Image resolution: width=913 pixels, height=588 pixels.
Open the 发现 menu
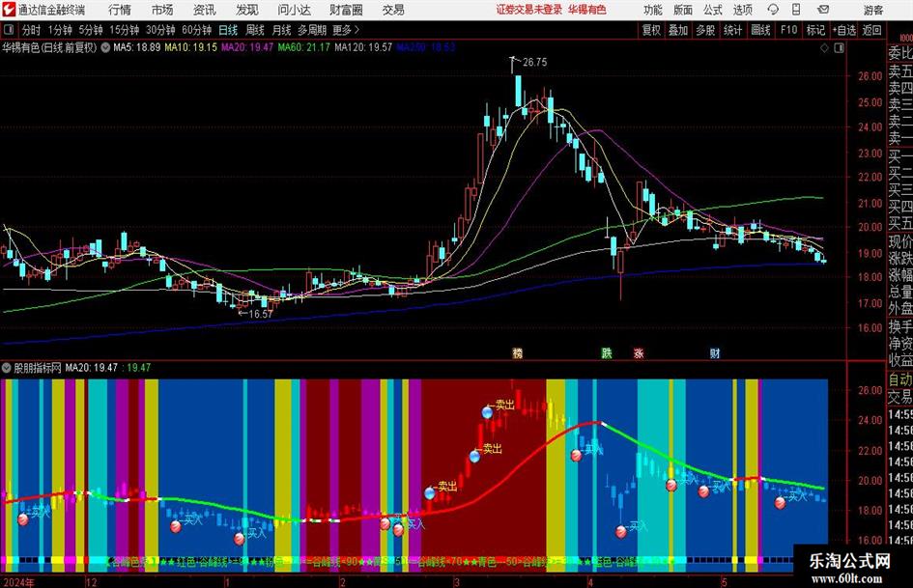pyautogui.click(x=247, y=10)
